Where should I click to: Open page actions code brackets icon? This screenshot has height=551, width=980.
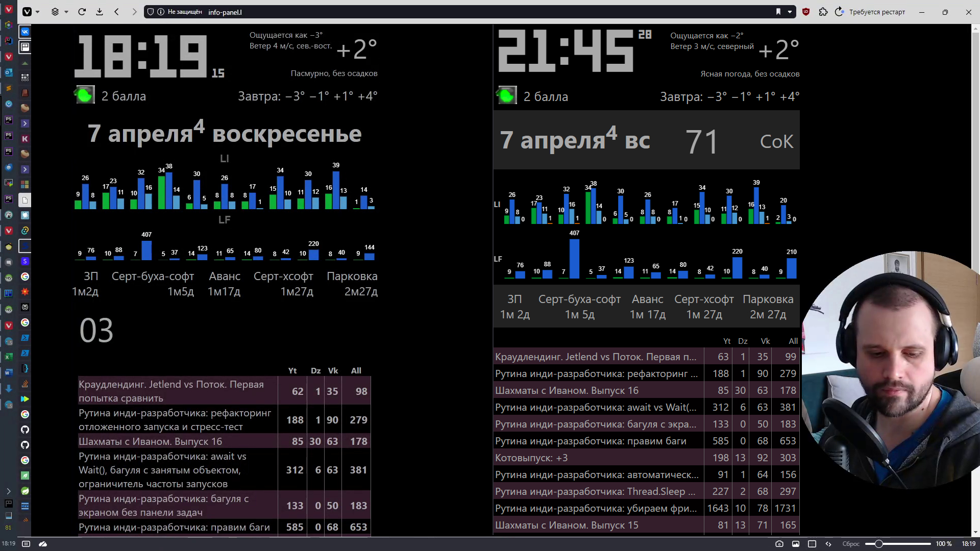tap(828, 544)
